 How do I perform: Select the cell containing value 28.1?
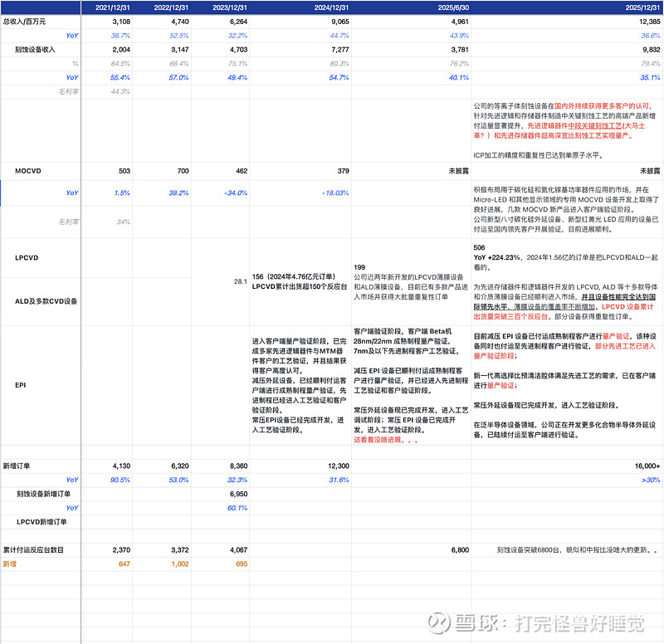pos(240,281)
